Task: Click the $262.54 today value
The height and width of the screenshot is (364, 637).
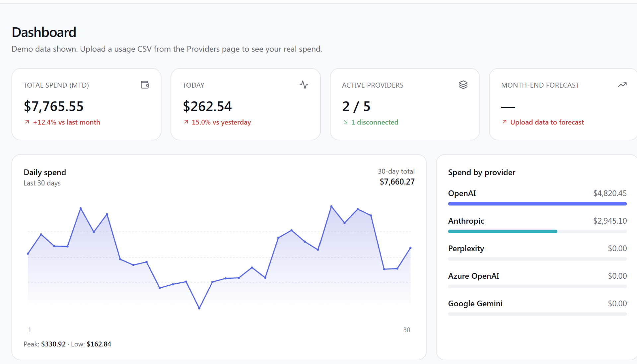Action: point(207,107)
